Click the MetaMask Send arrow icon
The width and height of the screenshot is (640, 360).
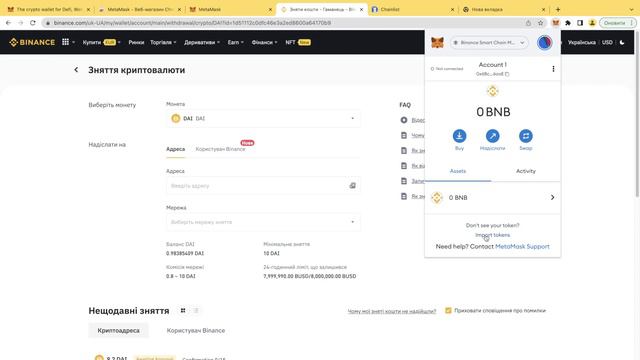point(492,136)
